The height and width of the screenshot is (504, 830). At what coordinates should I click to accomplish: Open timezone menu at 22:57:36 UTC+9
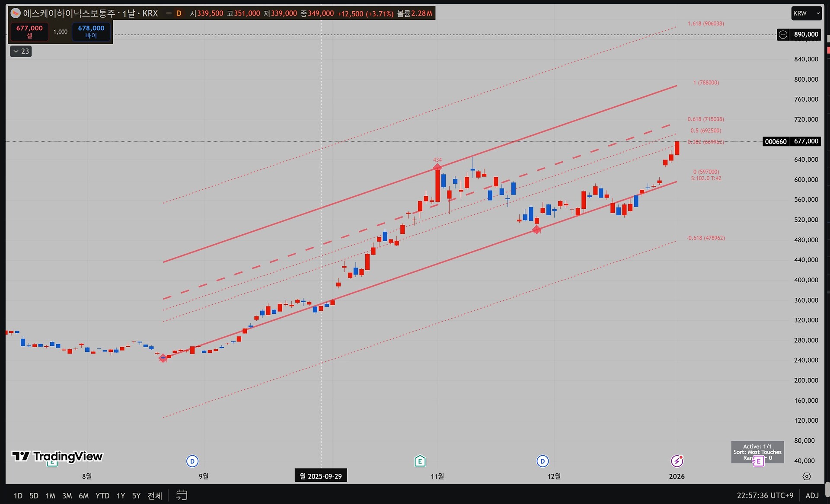pos(765,495)
